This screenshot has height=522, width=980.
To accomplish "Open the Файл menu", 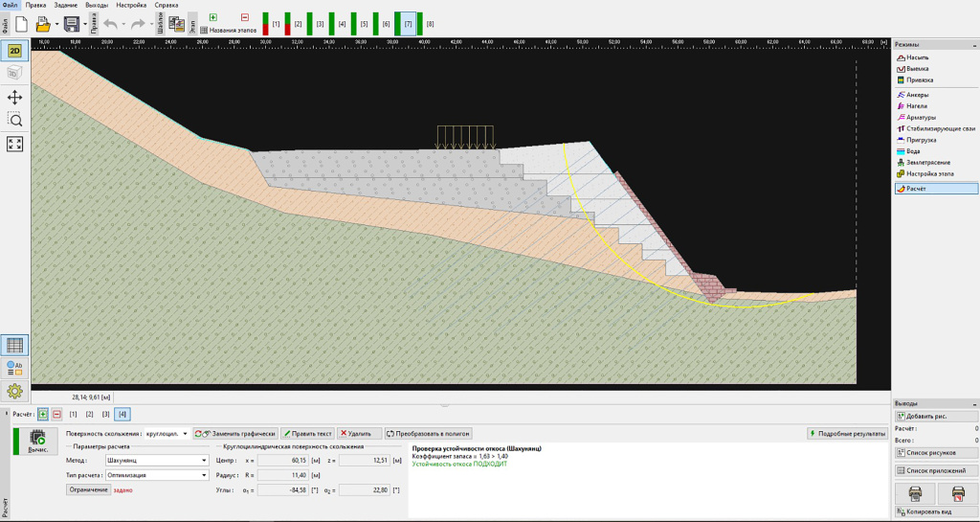I will pos(10,5).
